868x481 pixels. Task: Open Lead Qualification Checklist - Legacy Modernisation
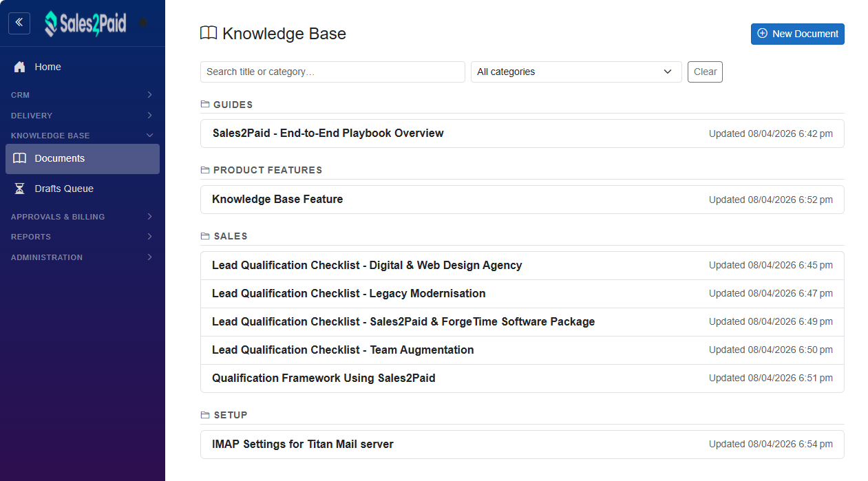(x=522, y=294)
